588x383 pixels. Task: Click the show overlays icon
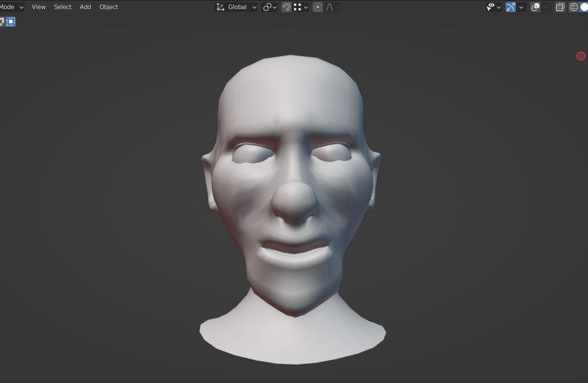click(x=536, y=7)
